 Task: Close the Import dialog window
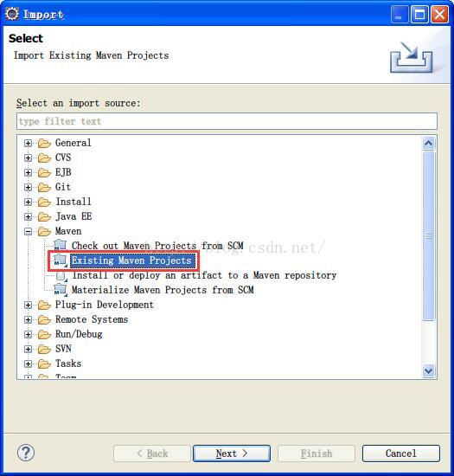pyautogui.click(x=439, y=14)
